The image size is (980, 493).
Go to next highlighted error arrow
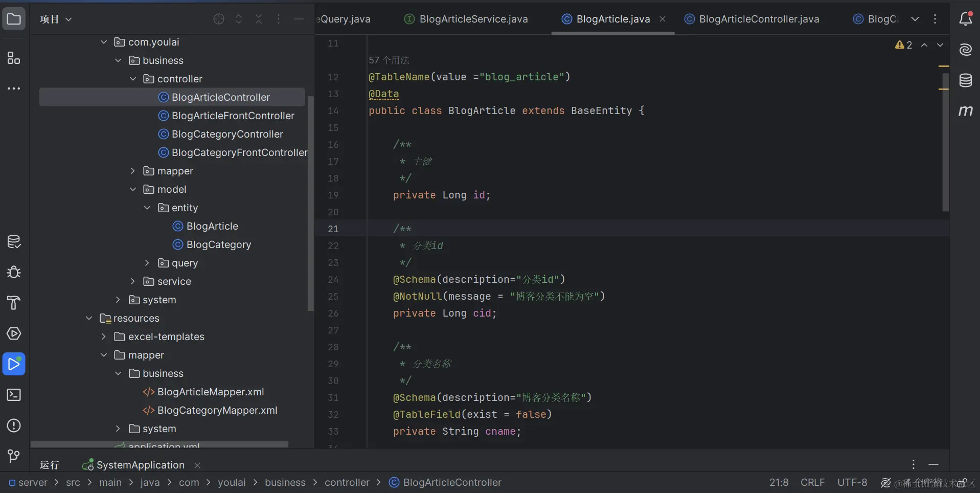(x=940, y=45)
